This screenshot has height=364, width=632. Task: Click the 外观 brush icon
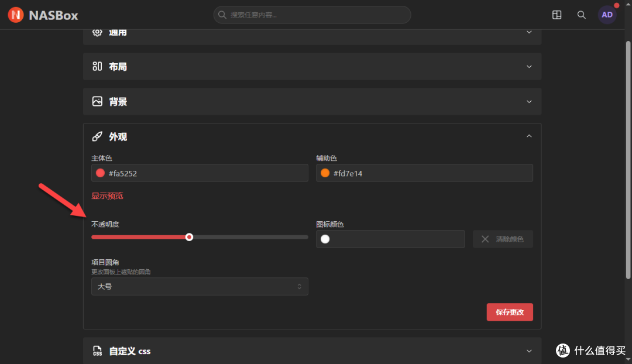97,136
